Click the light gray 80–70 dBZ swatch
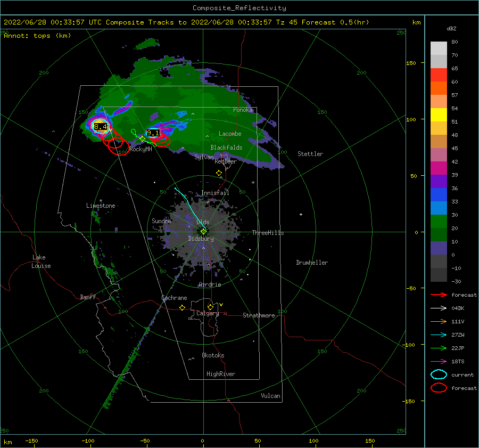Image resolution: width=479 pixels, height=448 pixels. pyautogui.click(x=439, y=48)
